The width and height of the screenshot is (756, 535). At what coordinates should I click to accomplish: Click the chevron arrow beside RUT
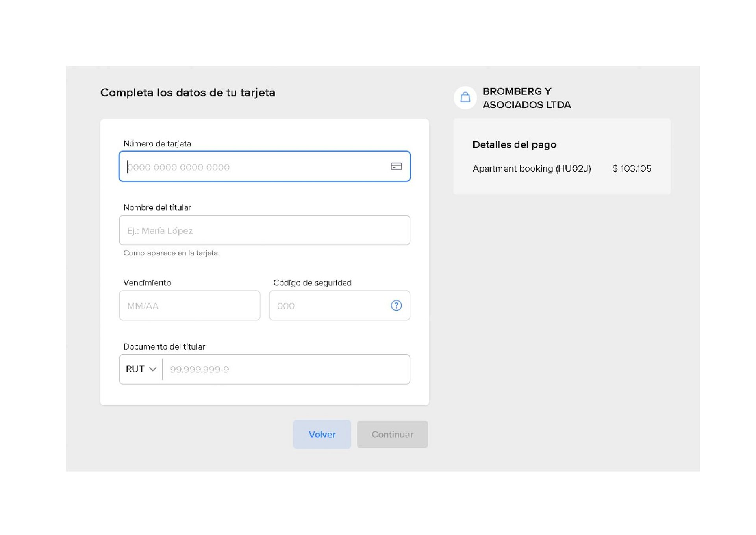153,369
